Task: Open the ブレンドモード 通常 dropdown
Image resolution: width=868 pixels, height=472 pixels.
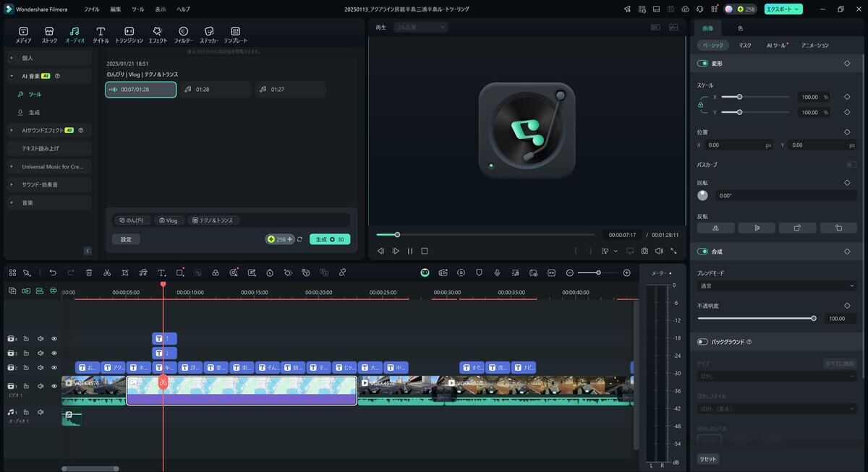Action: [776, 286]
